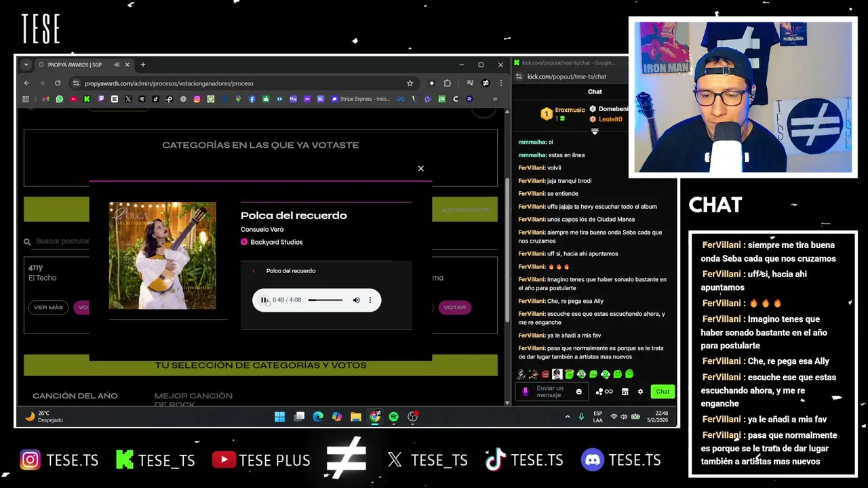Open a new browser tab
The width and height of the screenshot is (868, 488).
pyautogui.click(x=143, y=64)
